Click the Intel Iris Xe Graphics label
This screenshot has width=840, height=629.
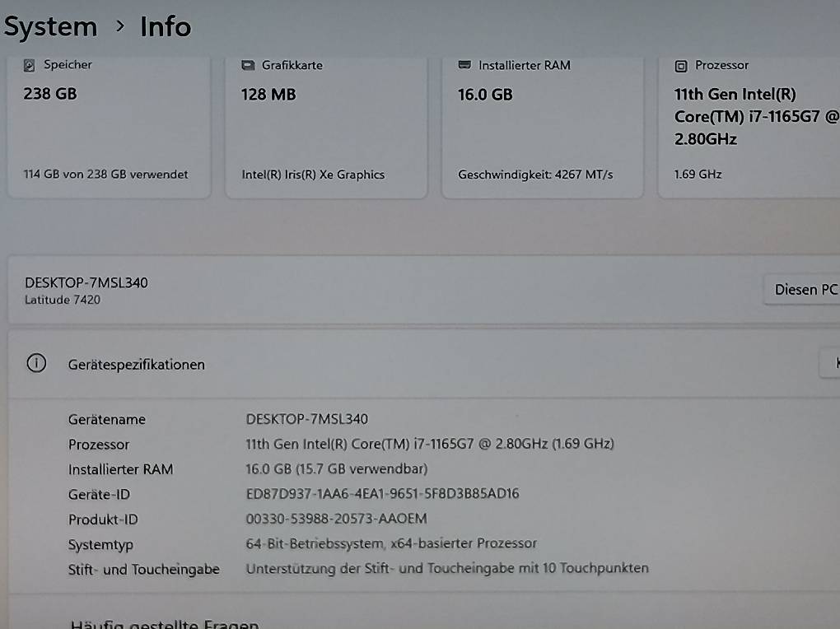point(313,174)
